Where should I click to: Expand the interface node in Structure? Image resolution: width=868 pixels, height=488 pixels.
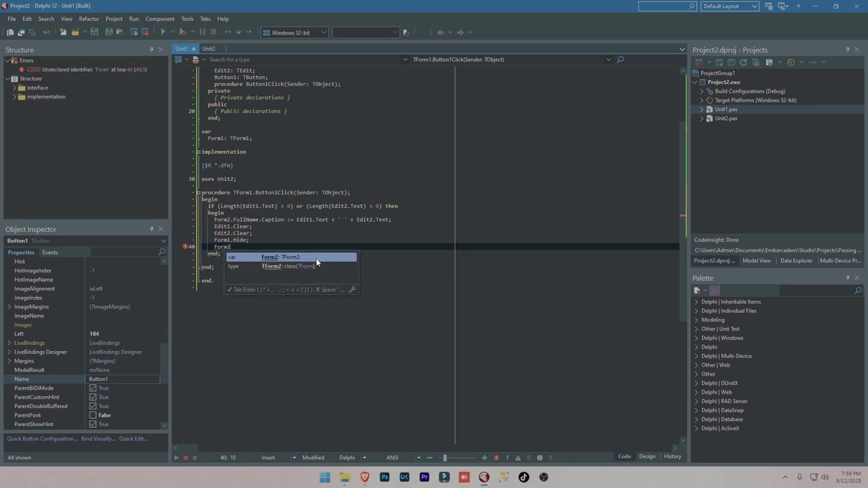pos(14,88)
